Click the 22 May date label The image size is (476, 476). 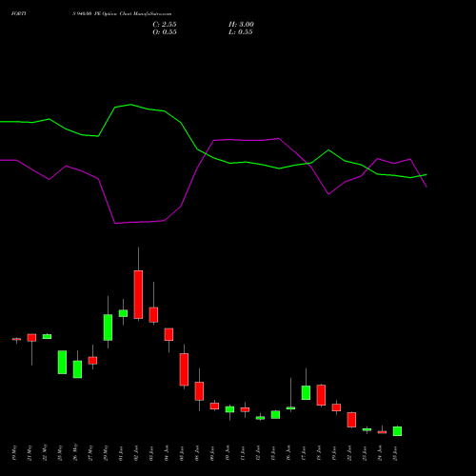pyautogui.click(x=45, y=453)
